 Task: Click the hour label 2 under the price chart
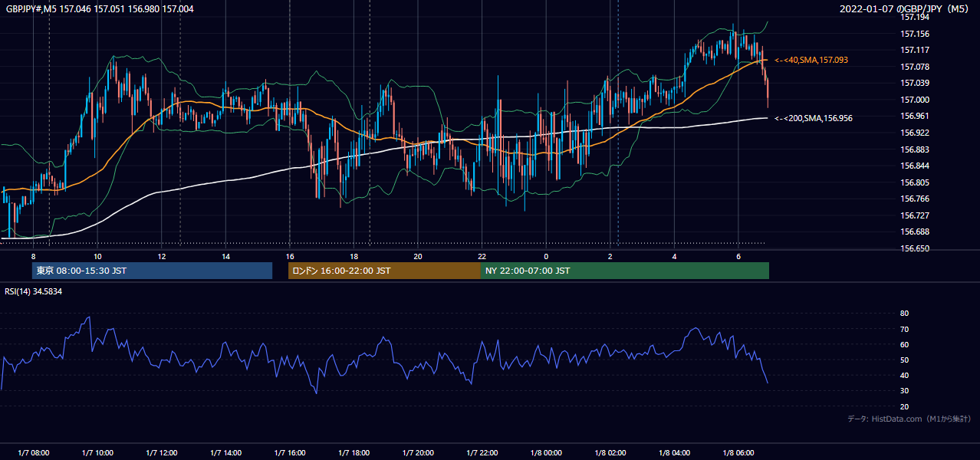[x=610, y=256]
